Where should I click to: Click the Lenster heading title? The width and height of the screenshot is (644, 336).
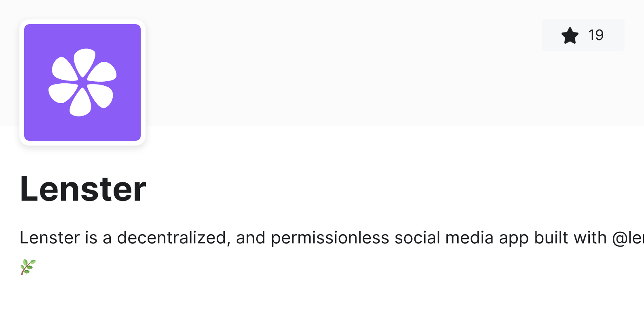point(83,189)
